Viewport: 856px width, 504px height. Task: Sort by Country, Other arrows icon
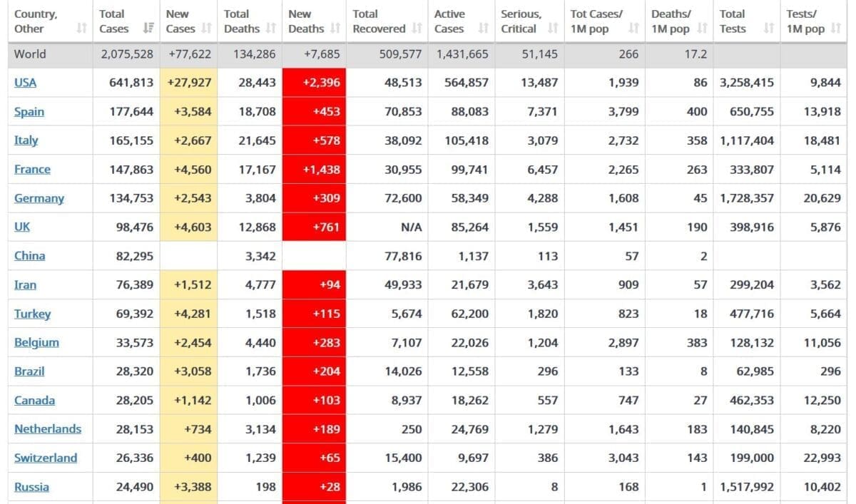pyautogui.click(x=81, y=29)
